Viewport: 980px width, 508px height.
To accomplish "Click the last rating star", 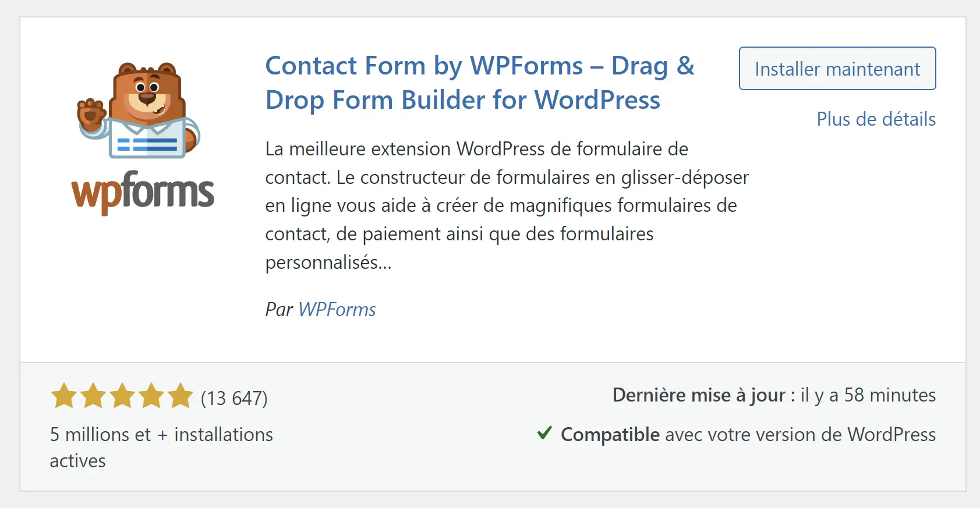I will tap(181, 396).
